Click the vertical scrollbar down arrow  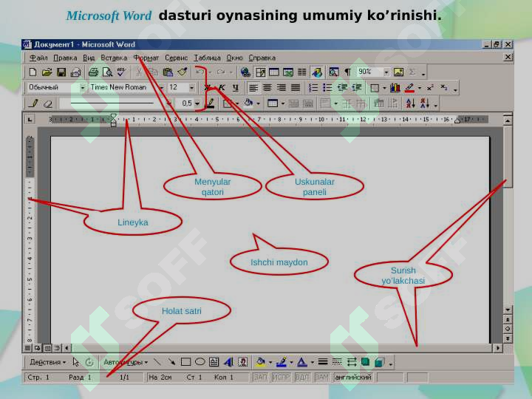[x=508, y=310]
